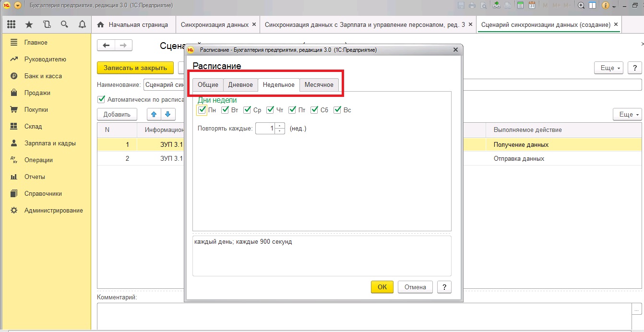The width and height of the screenshot is (644, 332).
Task: Switch to the Месячное tab
Action: tap(319, 85)
